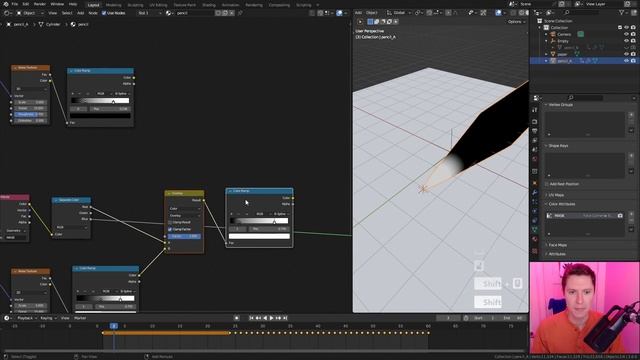Collapse the Collection in the outliner
Screen dimensions: 640x360
point(540,28)
